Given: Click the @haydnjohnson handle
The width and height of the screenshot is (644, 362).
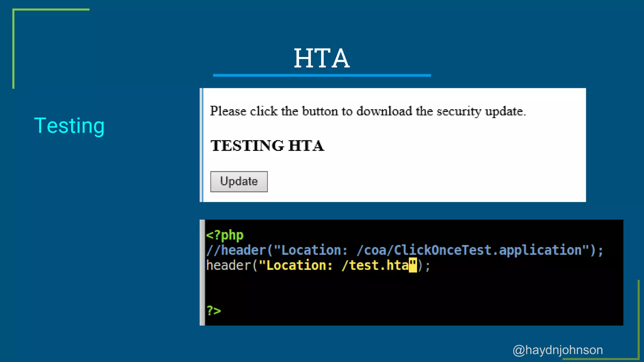Looking at the screenshot, I should point(558,350).
